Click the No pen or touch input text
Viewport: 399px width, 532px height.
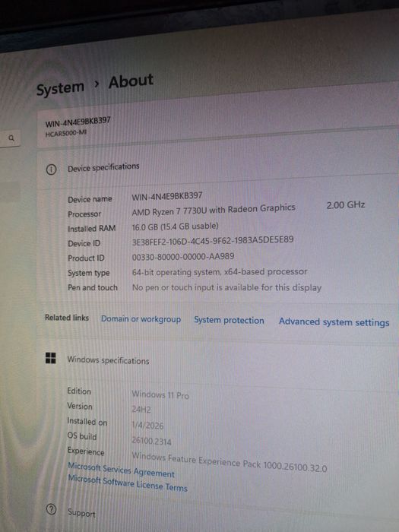[226, 288]
